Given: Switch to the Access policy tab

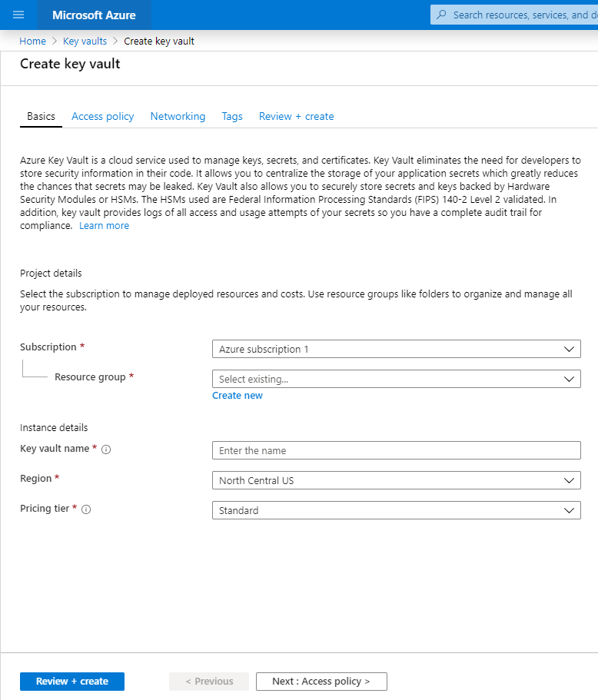Looking at the screenshot, I should point(102,117).
